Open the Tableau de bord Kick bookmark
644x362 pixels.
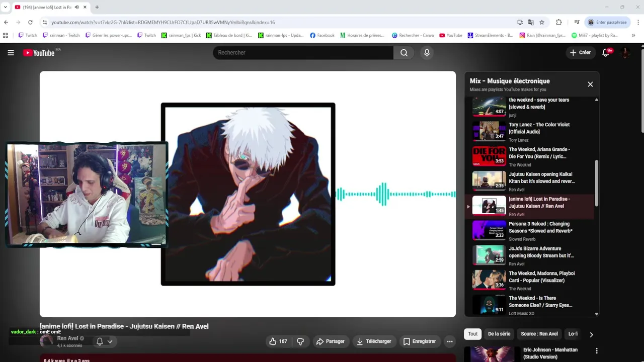(229, 35)
